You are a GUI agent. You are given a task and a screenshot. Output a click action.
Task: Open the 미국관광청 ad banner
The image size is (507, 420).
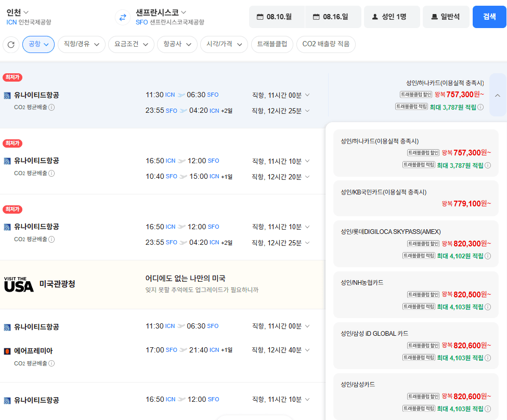[x=163, y=284]
